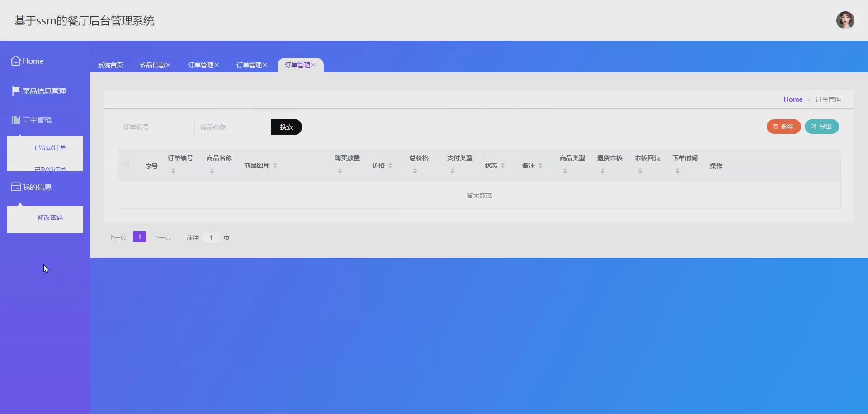Click the black 搜索 button

coord(287,127)
